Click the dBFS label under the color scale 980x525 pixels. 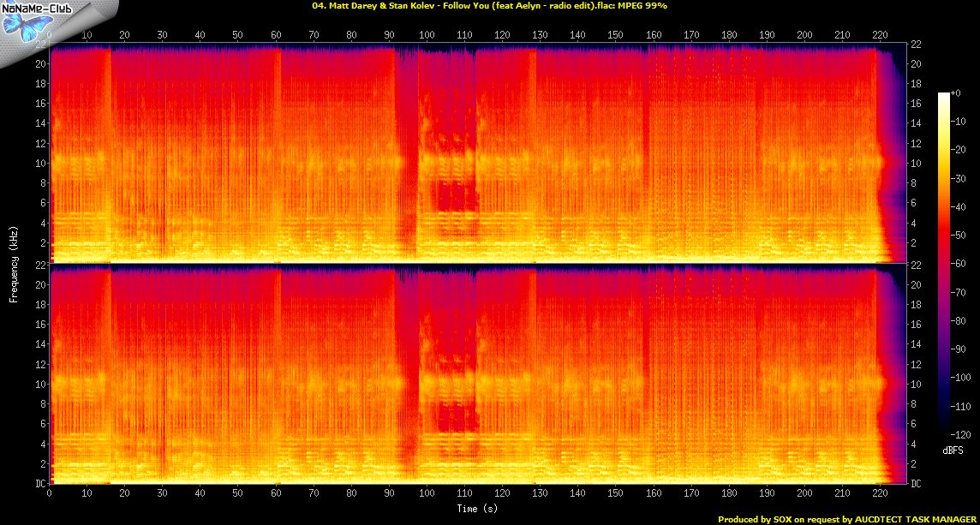pyautogui.click(x=953, y=449)
